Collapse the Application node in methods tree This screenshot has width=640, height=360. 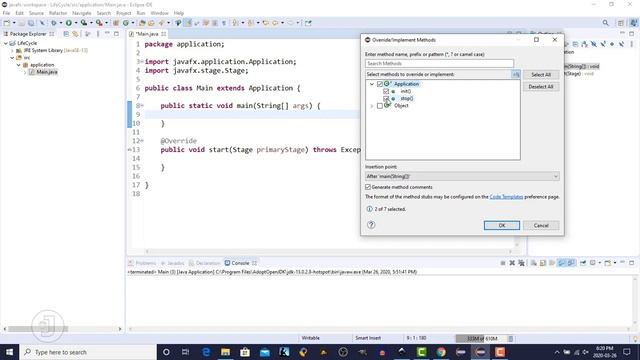372,84
